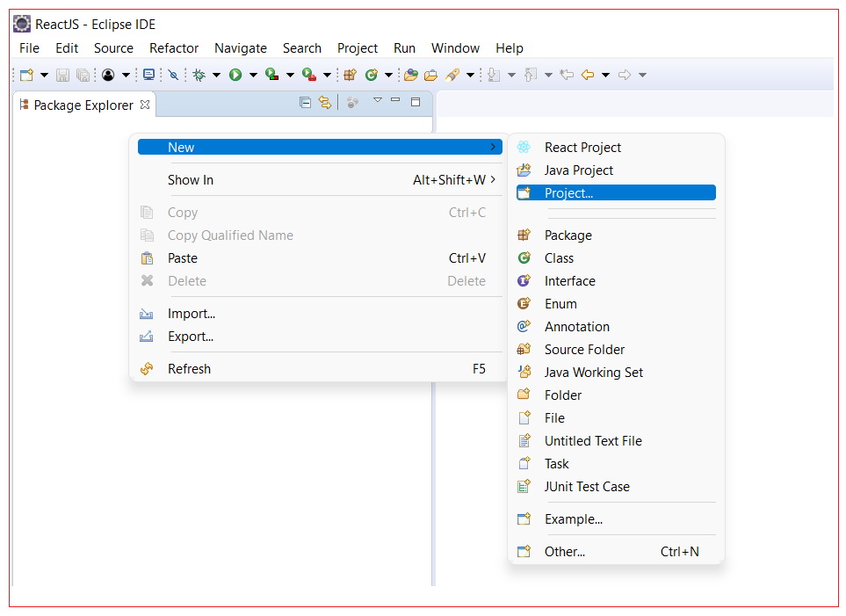
Task: Open the dropdown next to New wizard icon
Action: (x=44, y=75)
